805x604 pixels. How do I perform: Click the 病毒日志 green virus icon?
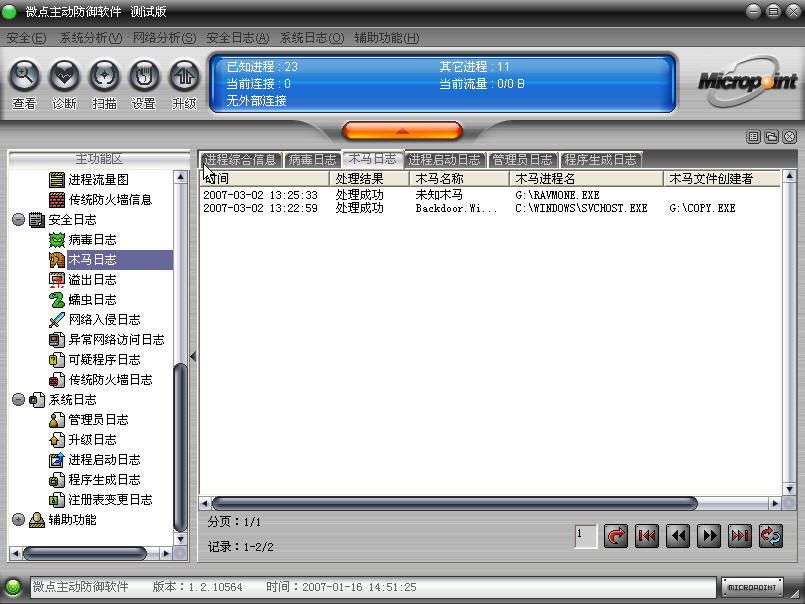(x=56, y=240)
